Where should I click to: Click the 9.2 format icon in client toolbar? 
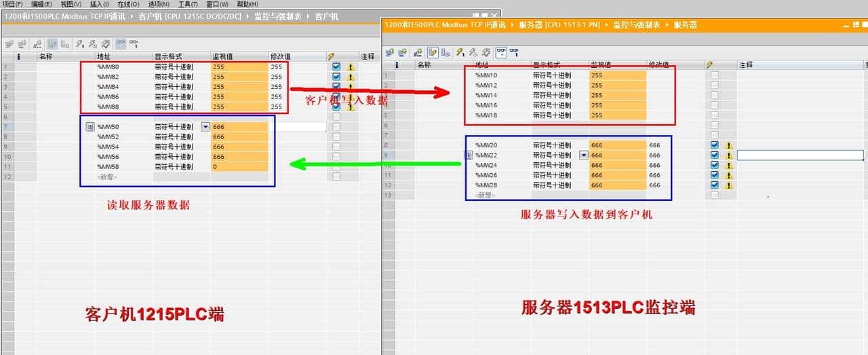pos(38,43)
